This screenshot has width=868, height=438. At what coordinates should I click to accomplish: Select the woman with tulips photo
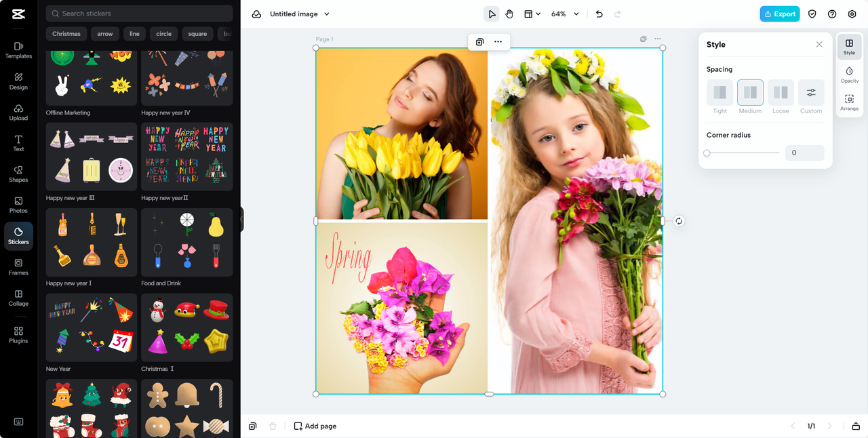[x=402, y=134]
